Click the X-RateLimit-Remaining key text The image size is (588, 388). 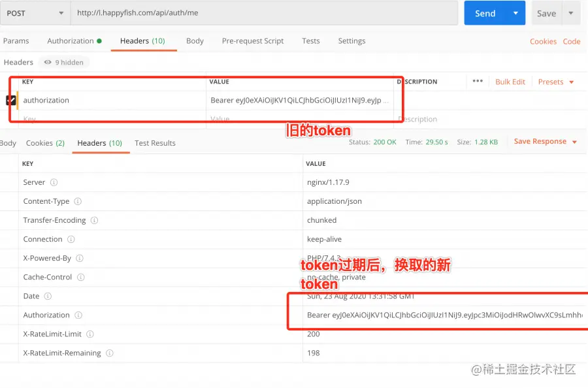pos(62,353)
